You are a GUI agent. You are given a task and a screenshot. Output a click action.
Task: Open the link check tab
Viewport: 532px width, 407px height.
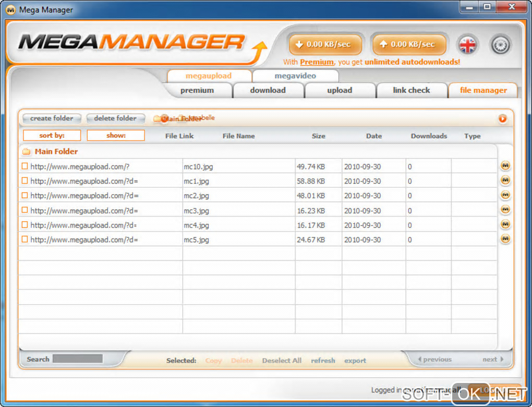(x=412, y=90)
